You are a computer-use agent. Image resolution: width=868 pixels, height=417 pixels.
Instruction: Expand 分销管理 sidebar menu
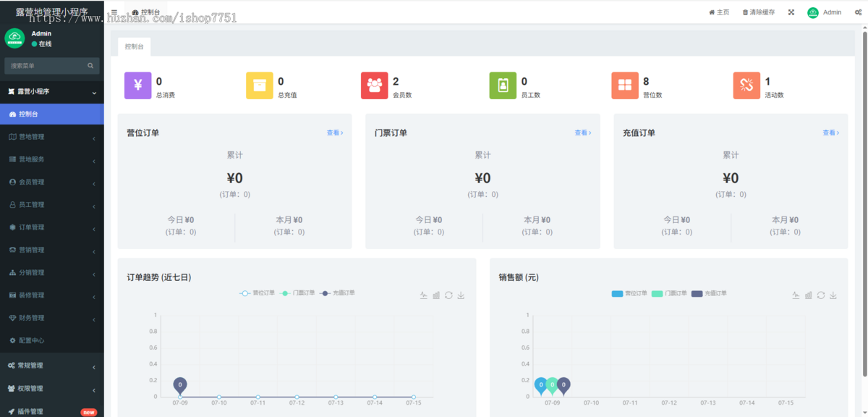coord(52,273)
